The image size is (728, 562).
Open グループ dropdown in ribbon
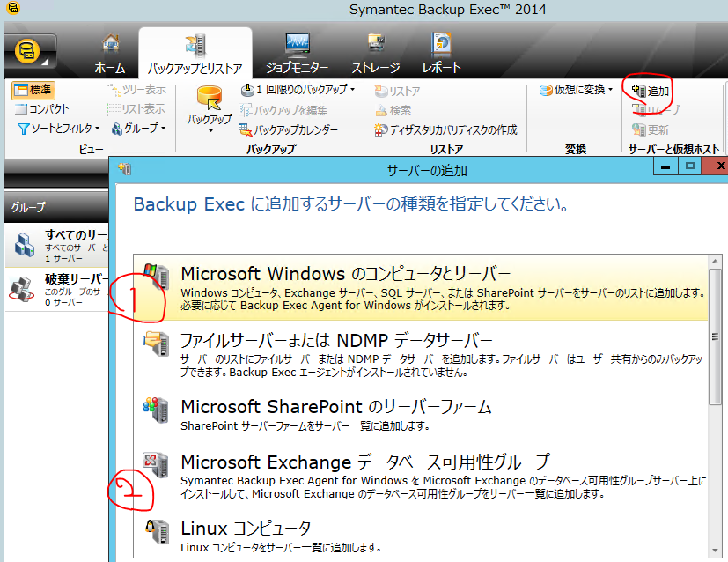coord(139,129)
